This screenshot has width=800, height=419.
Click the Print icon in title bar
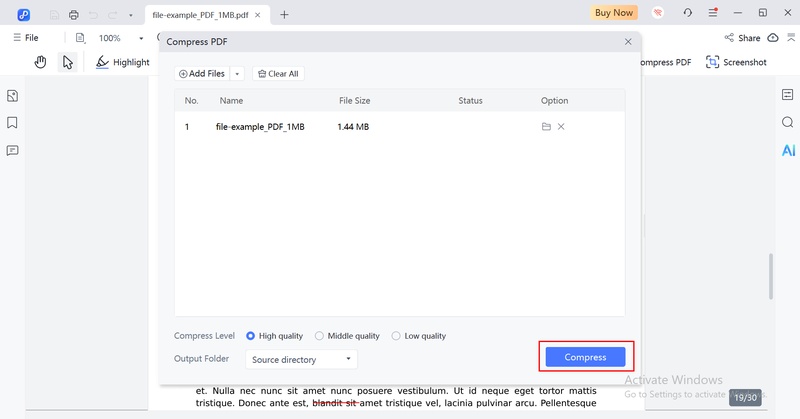pos(73,15)
